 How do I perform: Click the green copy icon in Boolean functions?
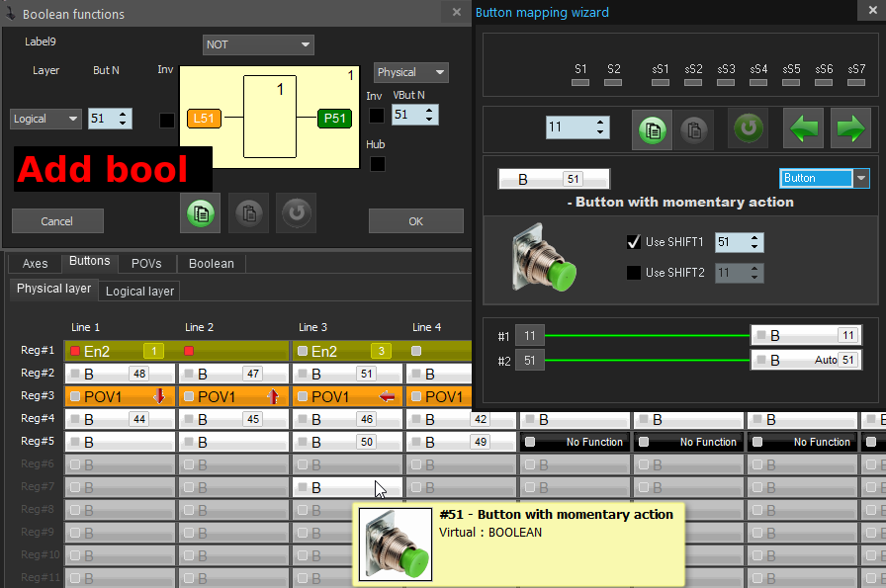[x=201, y=212]
